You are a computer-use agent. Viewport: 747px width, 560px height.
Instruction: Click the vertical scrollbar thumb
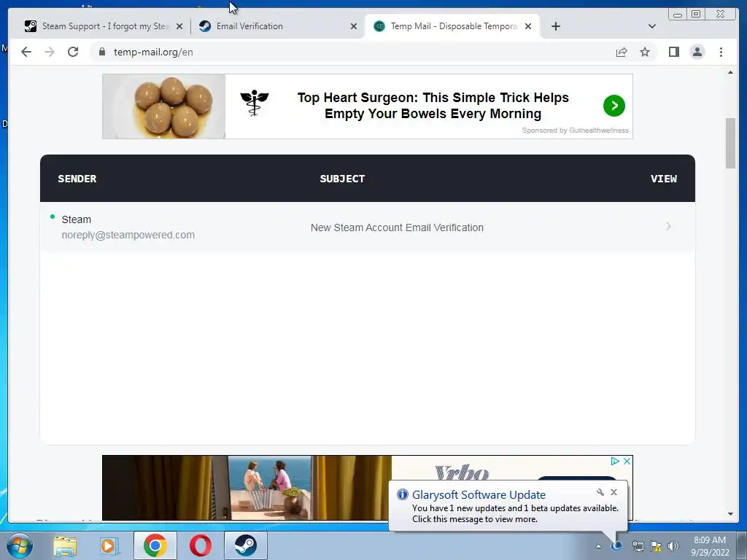click(730, 143)
